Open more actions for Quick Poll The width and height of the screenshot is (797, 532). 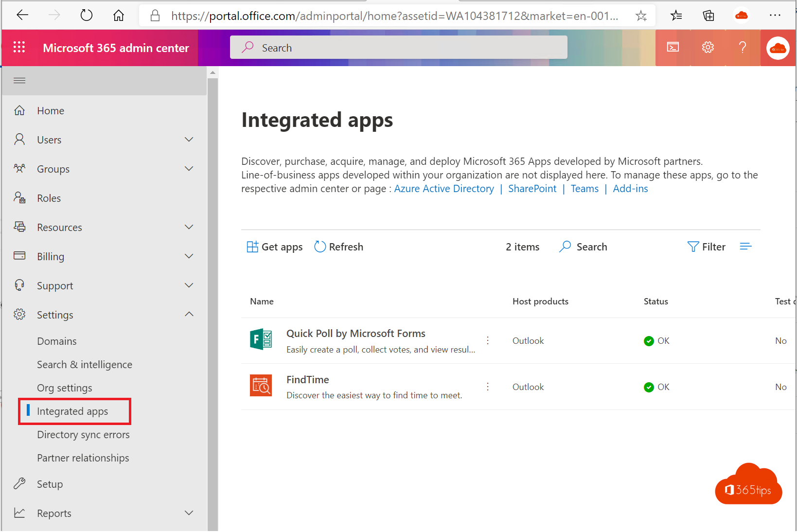[x=488, y=340]
